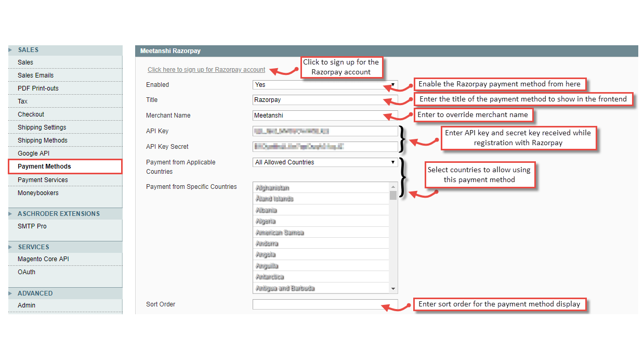Select Algeria in the countries list
This screenshot has width=644, height=359.
click(x=321, y=221)
